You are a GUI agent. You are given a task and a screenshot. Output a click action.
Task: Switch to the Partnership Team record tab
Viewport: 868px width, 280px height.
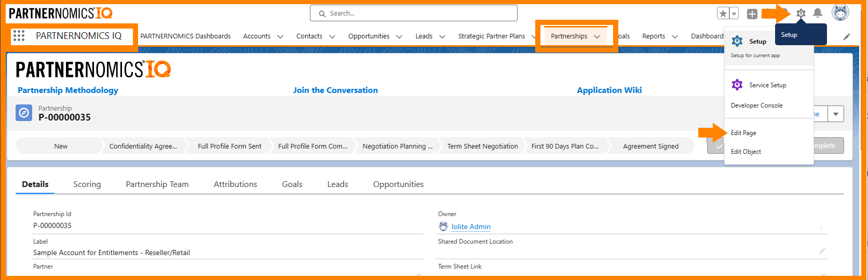(157, 184)
